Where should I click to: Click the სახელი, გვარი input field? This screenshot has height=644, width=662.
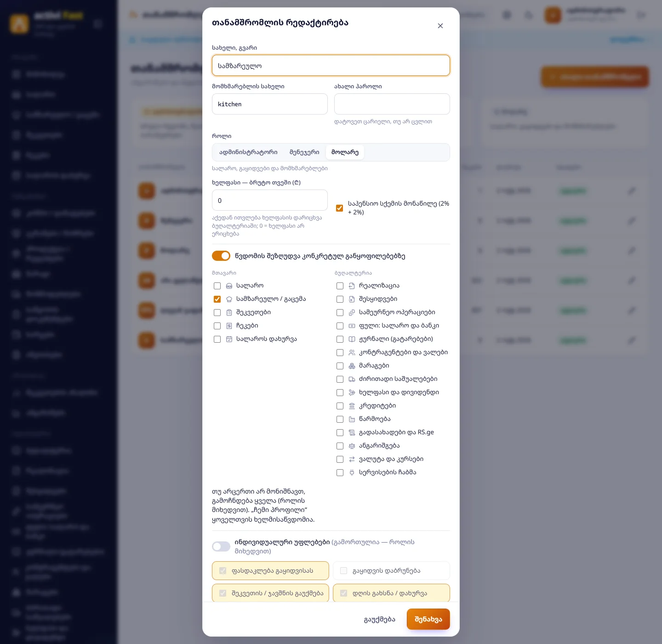pos(331,65)
